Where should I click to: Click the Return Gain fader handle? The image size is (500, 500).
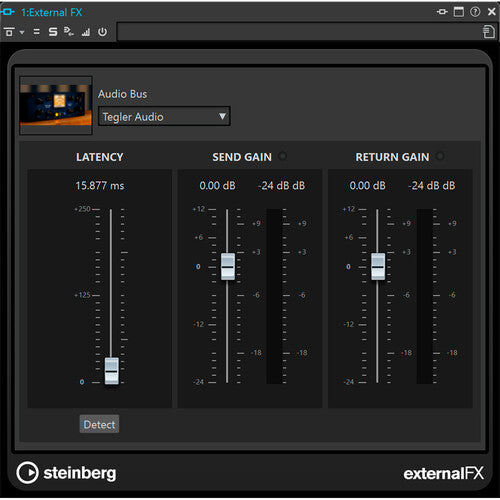click(378, 266)
